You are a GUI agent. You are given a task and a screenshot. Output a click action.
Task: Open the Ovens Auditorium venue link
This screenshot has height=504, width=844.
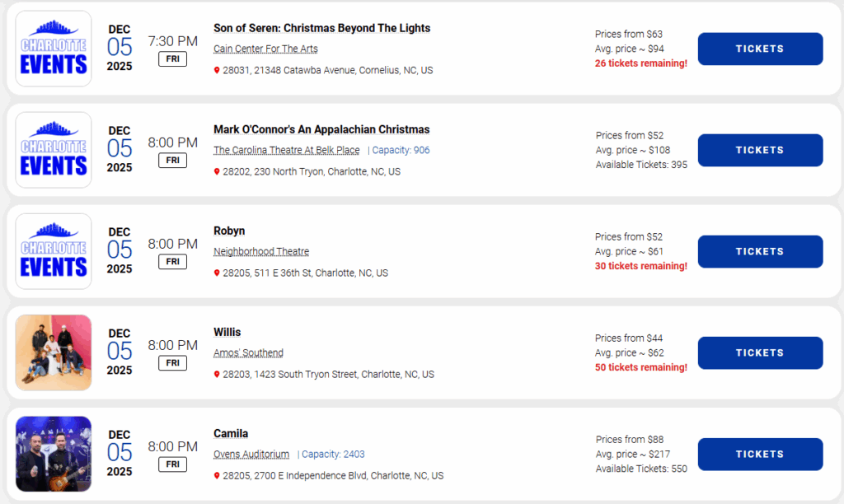pos(251,454)
